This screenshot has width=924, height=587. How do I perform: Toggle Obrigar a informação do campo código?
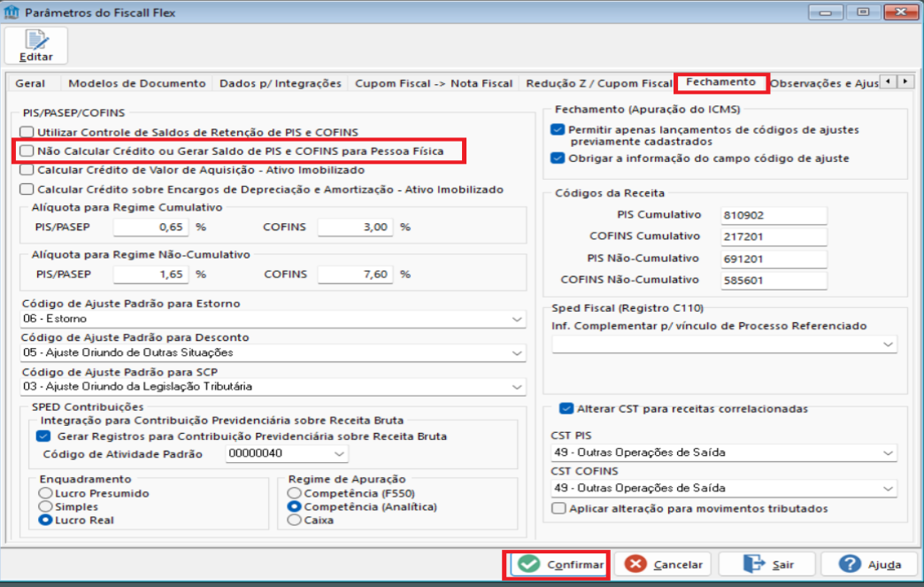558,158
